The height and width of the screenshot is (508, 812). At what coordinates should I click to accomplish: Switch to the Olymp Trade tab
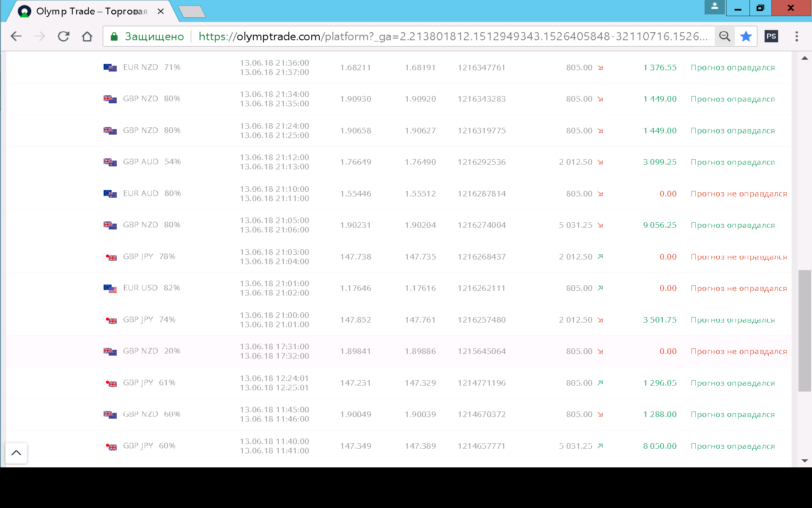pyautogui.click(x=91, y=11)
